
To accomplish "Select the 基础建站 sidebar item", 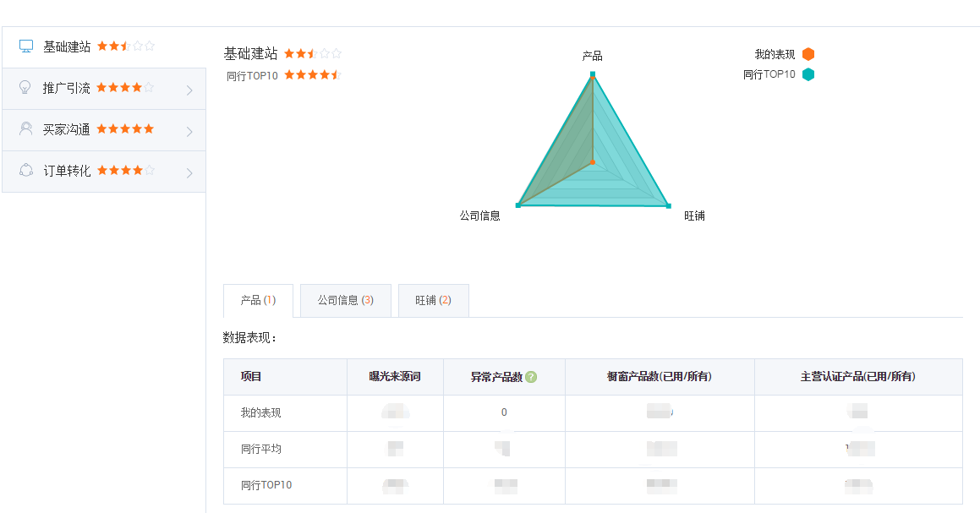I will tap(104, 46).
